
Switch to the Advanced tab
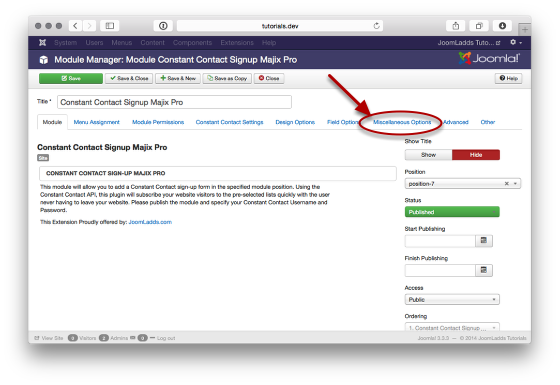pos(456,122)
